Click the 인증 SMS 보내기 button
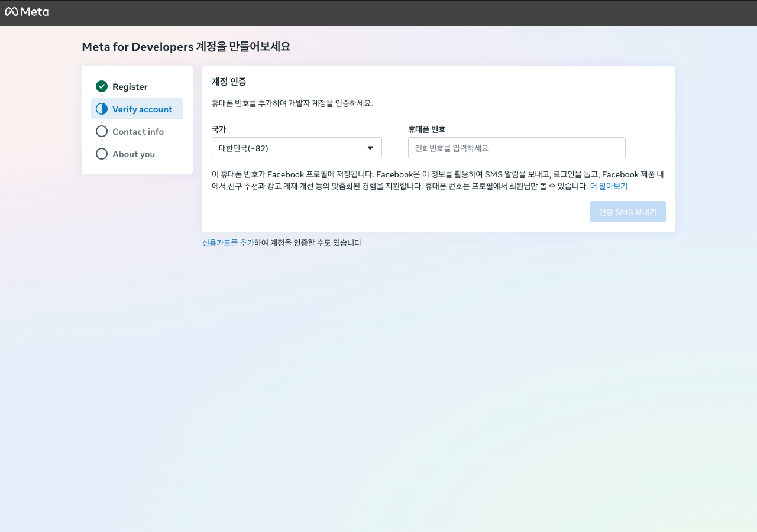 click(x=627, y=212)
